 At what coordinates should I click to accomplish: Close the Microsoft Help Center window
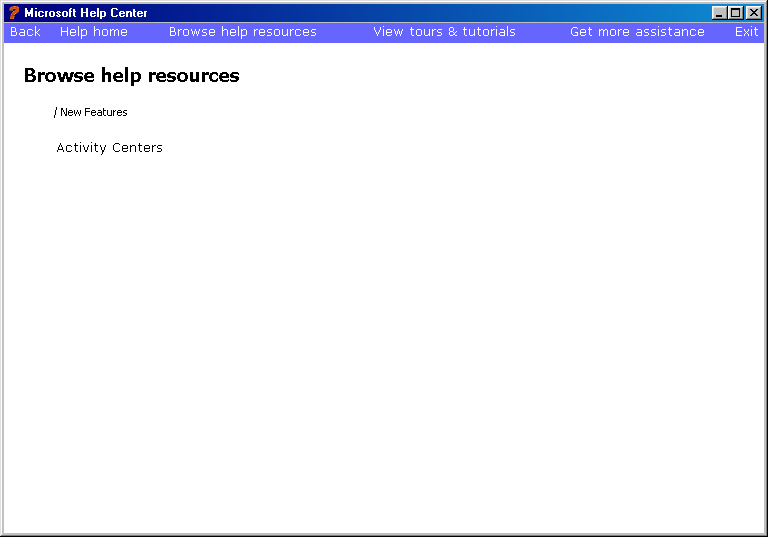(x=754, y=13)
